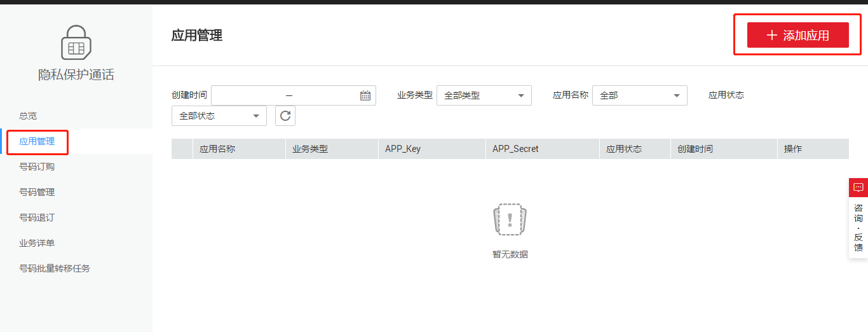Click the 业务类型 filter label
This screenshot has height=332, width=868.
[x=415, y=95]
